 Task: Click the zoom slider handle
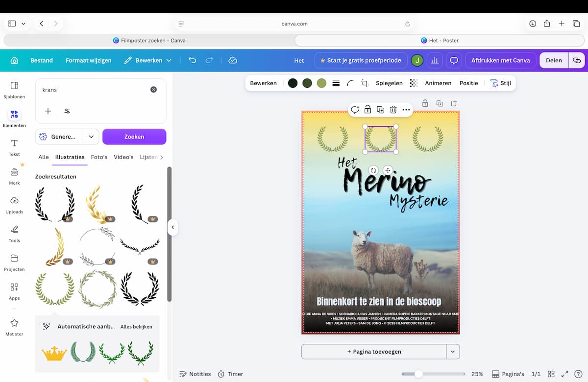(418, 374)
